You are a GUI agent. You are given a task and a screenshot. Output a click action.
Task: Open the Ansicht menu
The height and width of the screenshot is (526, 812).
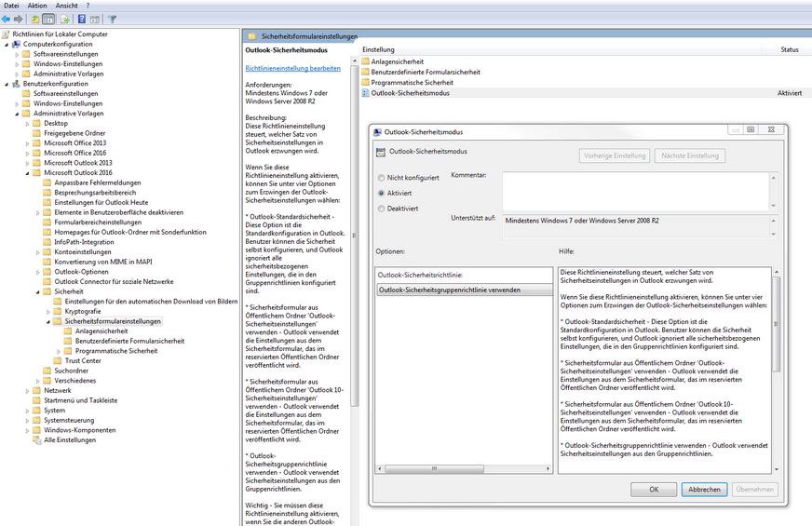pos(67,6)
